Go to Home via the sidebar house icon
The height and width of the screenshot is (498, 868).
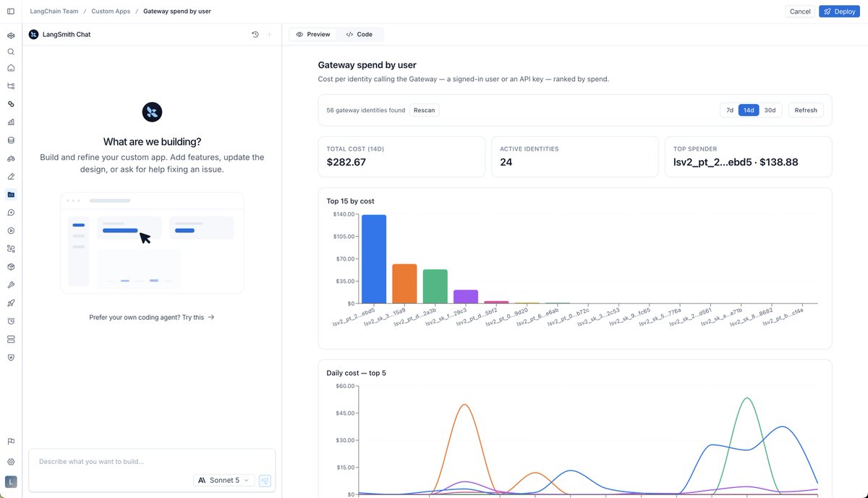11,68
